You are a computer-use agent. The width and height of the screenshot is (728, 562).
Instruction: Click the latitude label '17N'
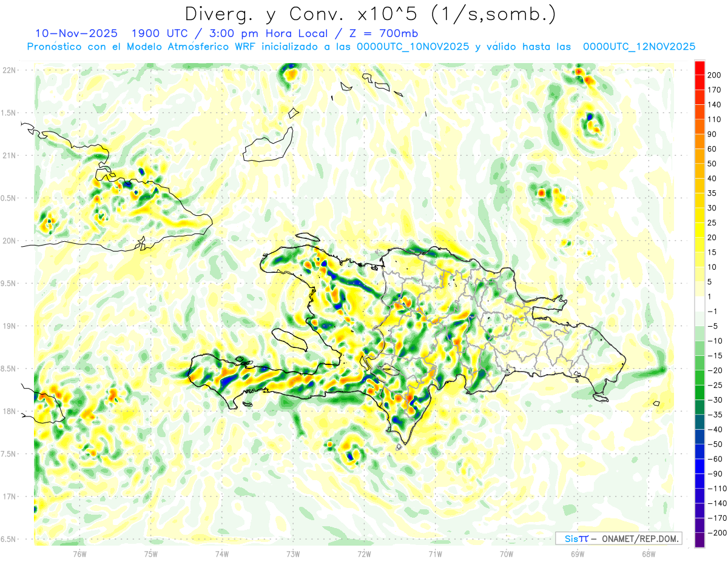pyautogui.click(x=9, y=497)
